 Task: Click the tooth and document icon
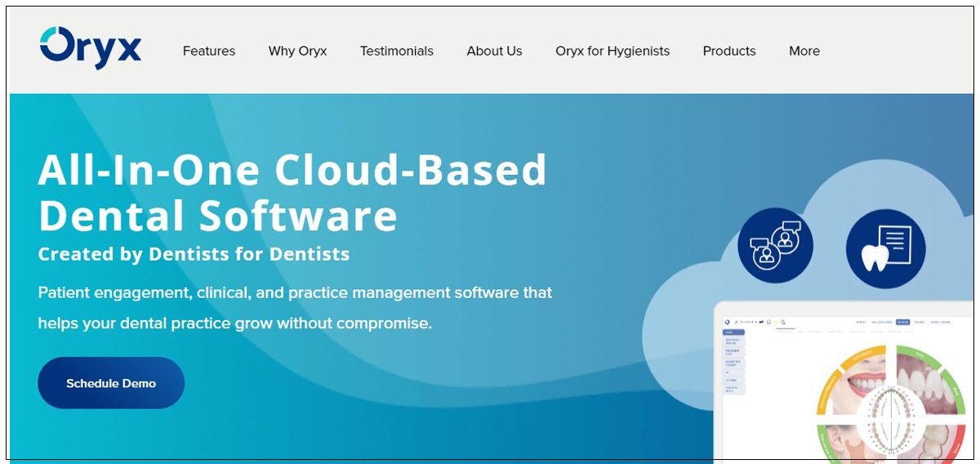click(x=885, y=249)
